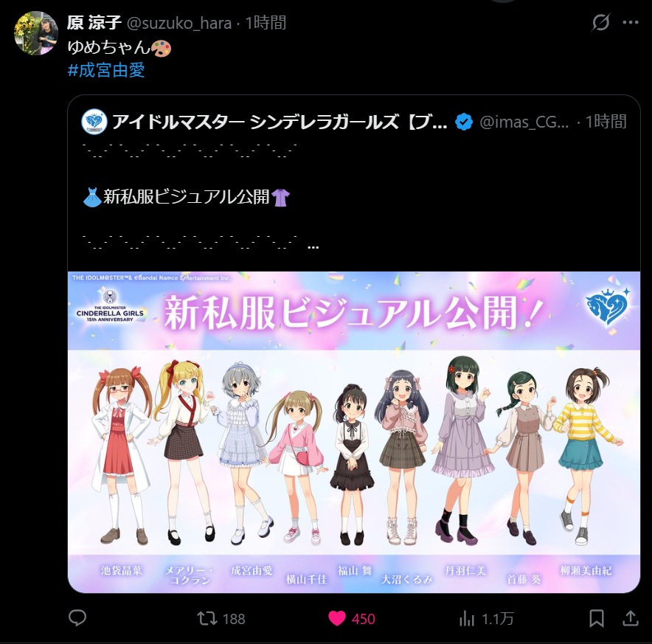Open the #成宮由愛 hashtag link
The width and height of the screenshot is (652, 644).
tap(106, 70)
